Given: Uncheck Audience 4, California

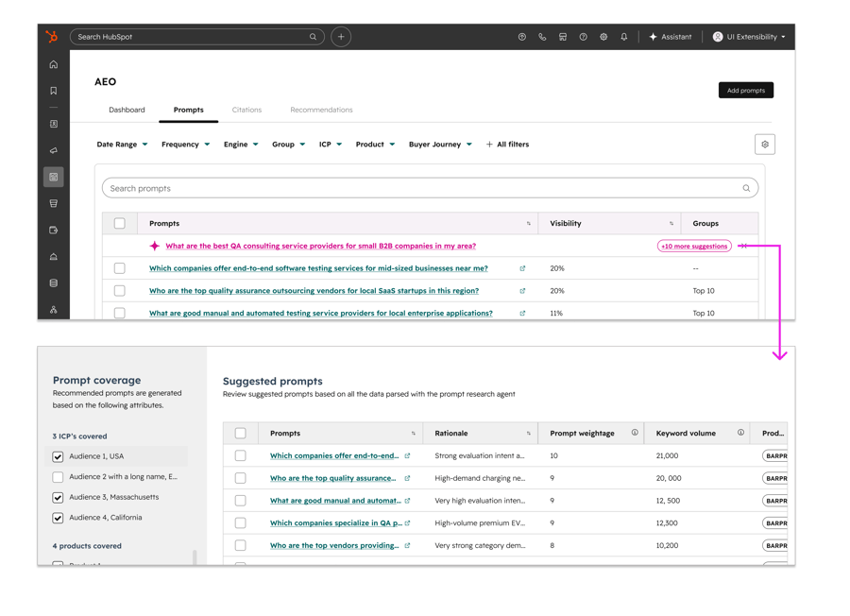Looking at the screenshot, I should (58, 518).
